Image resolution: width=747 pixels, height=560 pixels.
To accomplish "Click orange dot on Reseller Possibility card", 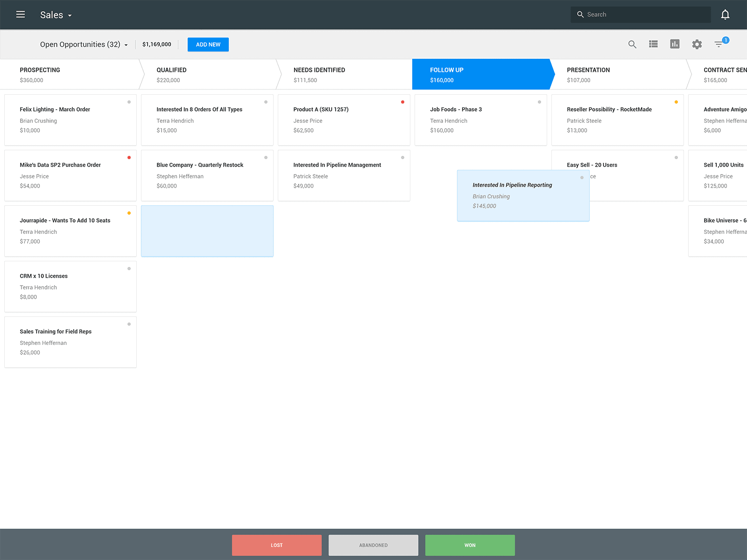I will pyautogui.click(x=676, y=102).
